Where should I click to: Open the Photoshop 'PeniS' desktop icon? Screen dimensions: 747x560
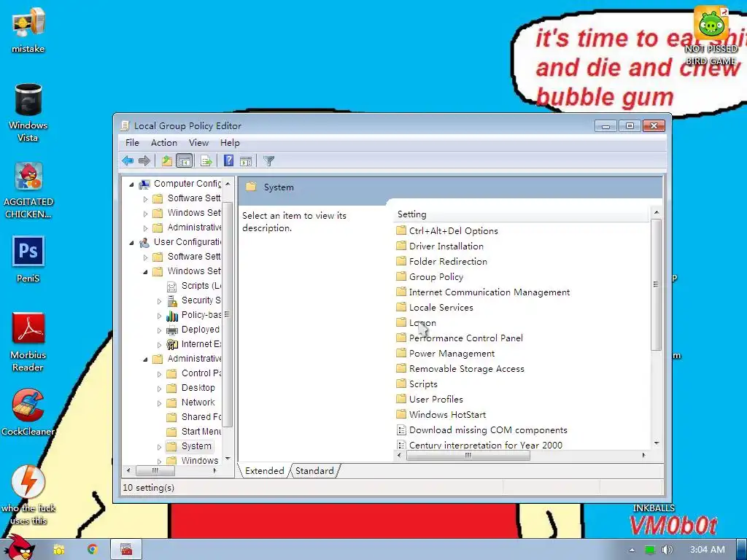click(28, 259)
